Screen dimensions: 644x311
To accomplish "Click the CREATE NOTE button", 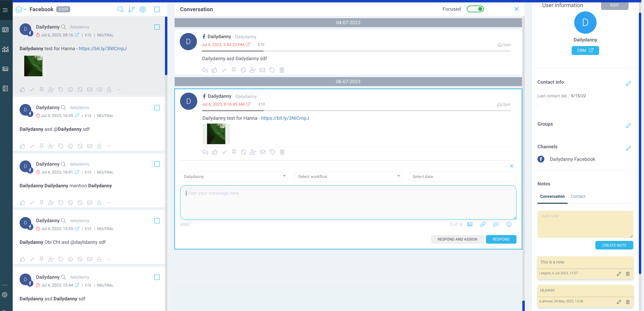I will click(x=614, y=245).
